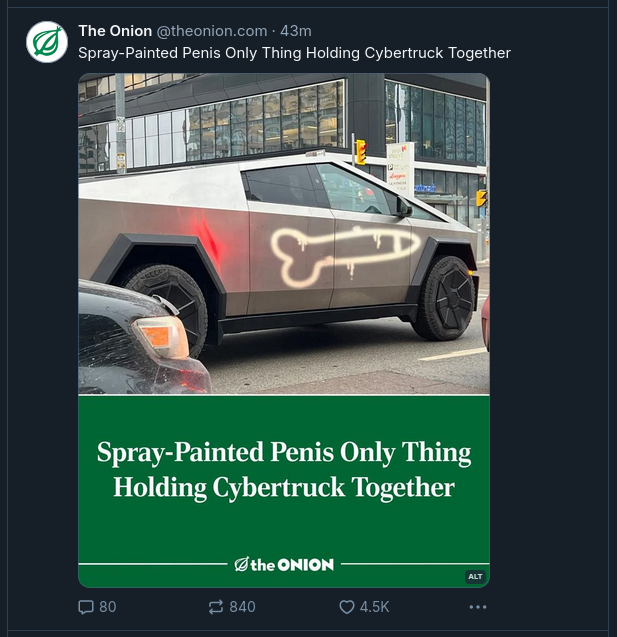617x637 pixels.
Task: Click the orange headlight of the black car
Action: 161,335
